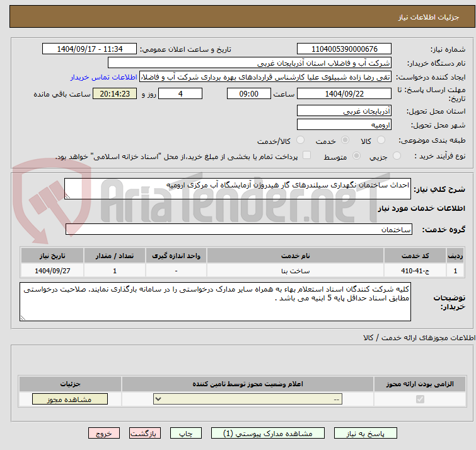Click the خروج exit button
476x450 pixels.
104,434
